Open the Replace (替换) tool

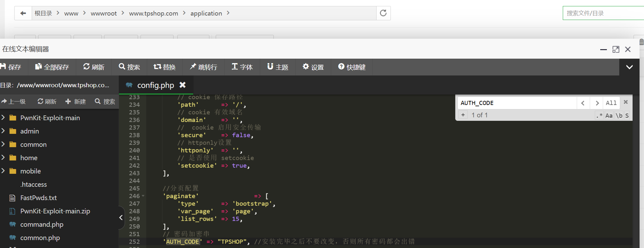click(x=164, y=67)
